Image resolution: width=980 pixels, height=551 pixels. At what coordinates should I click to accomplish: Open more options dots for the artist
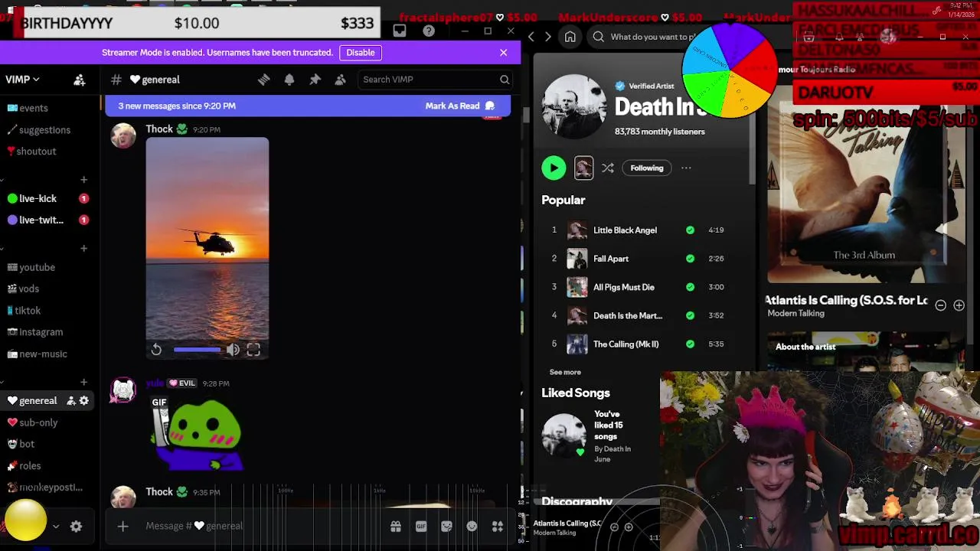point(686,168)
